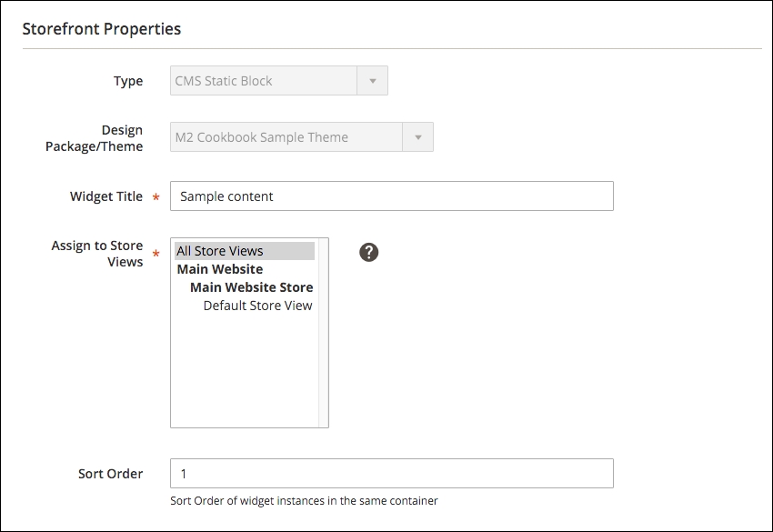Click the store views list scrollbar
The height and width of the screenshot is (532, 773).
[324, 333]
